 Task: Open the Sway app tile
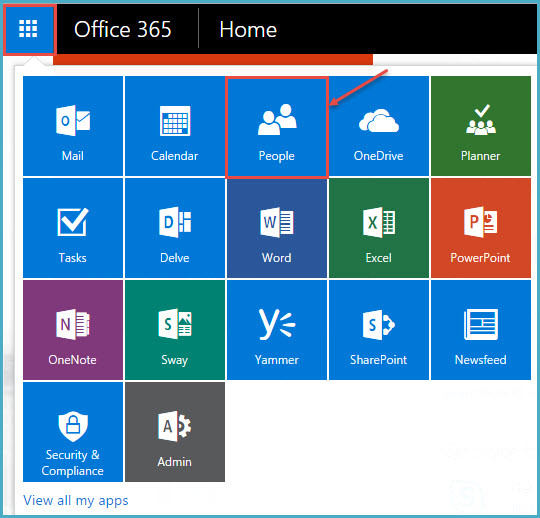175,330
